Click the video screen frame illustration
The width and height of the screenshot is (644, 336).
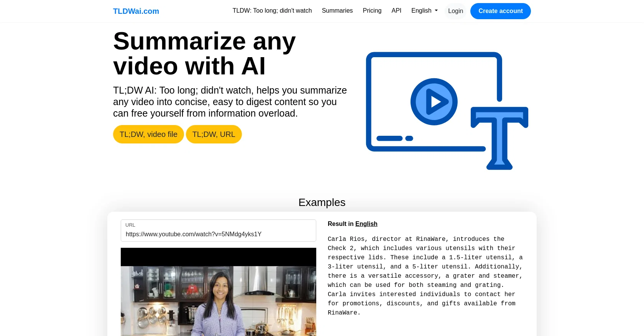[434, 102]
